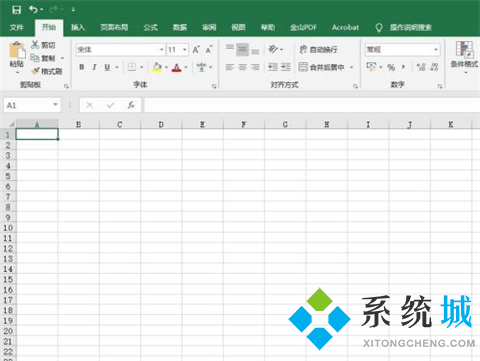Click the Accounting Number Format icon
The image size is (480, 361).
(371, 66)
